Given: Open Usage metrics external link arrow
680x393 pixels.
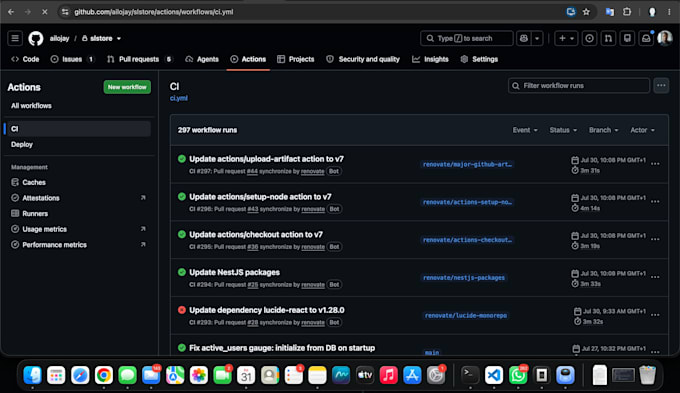Looking at the screenshot, I should [143, 229].
